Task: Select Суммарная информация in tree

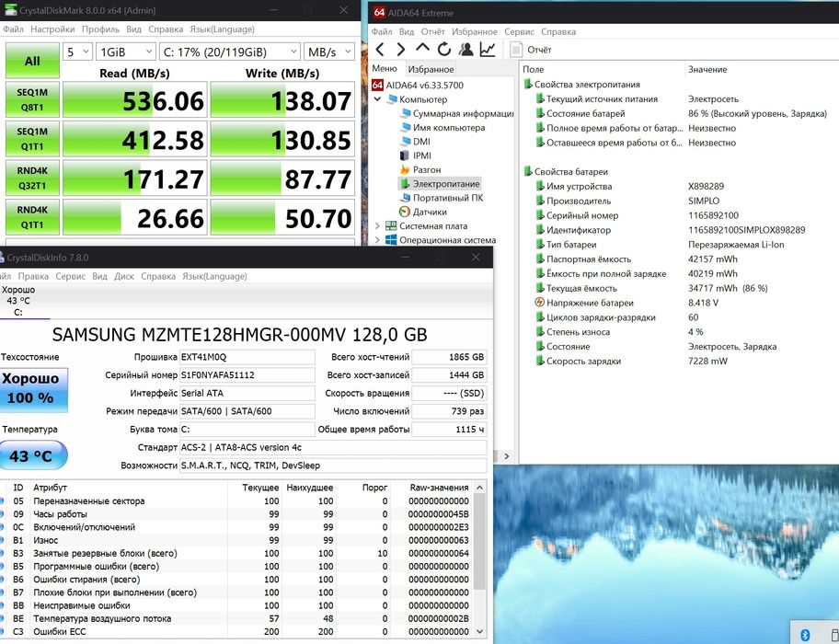Action: (456, 113)
